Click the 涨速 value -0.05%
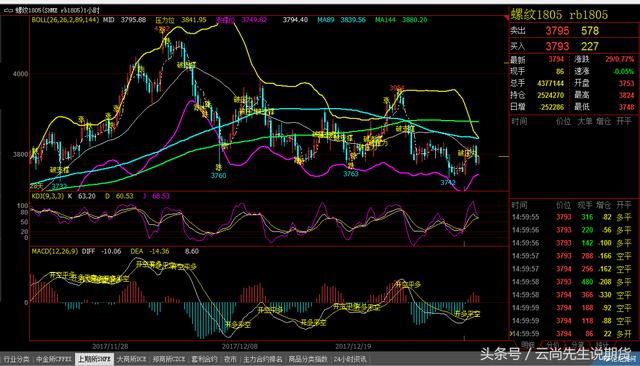The width and height of the screenshot is (640, 366). 624,71
